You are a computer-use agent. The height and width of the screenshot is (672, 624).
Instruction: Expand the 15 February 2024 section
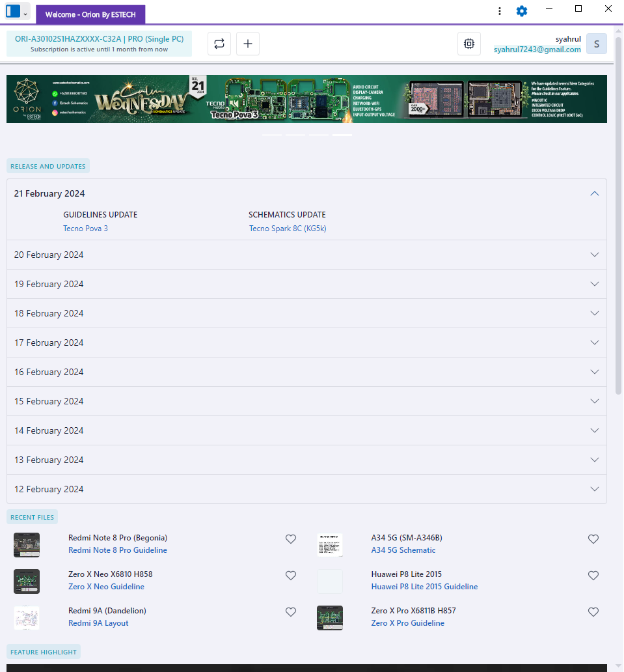(306, 401)
